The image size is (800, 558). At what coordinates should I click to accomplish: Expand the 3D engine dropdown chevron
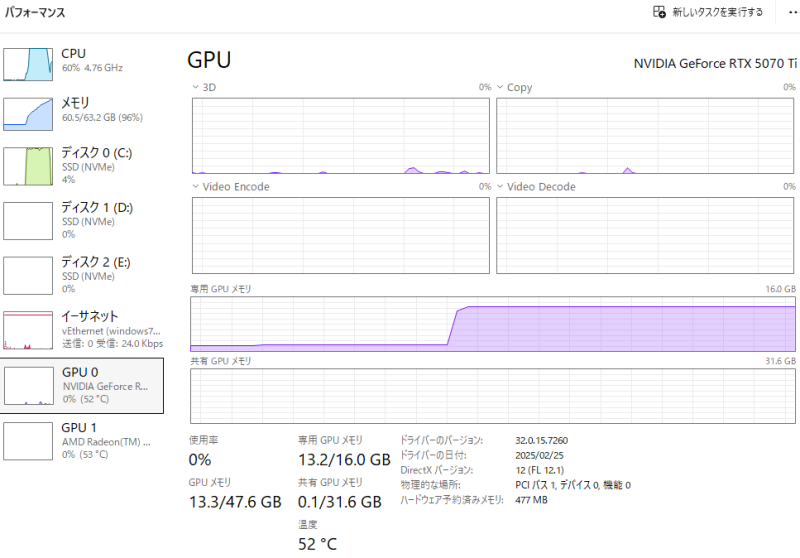[x=195, y=88]
